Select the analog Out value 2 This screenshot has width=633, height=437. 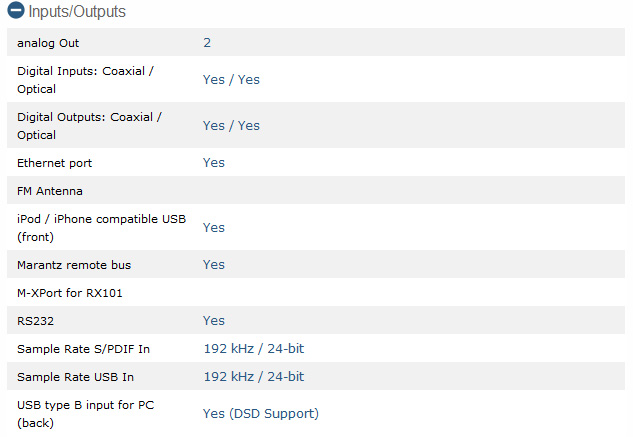pos(207,43)
